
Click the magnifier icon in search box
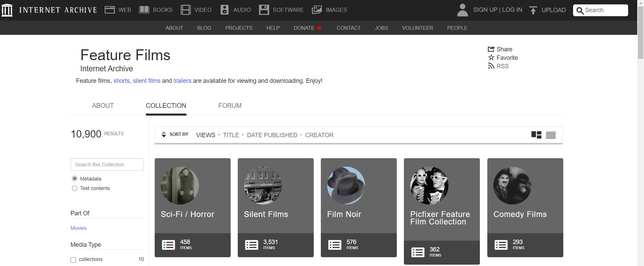(580, 10)
